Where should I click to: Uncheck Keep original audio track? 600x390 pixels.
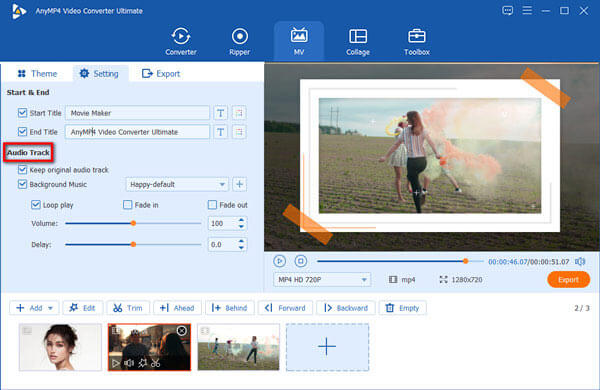22,170
